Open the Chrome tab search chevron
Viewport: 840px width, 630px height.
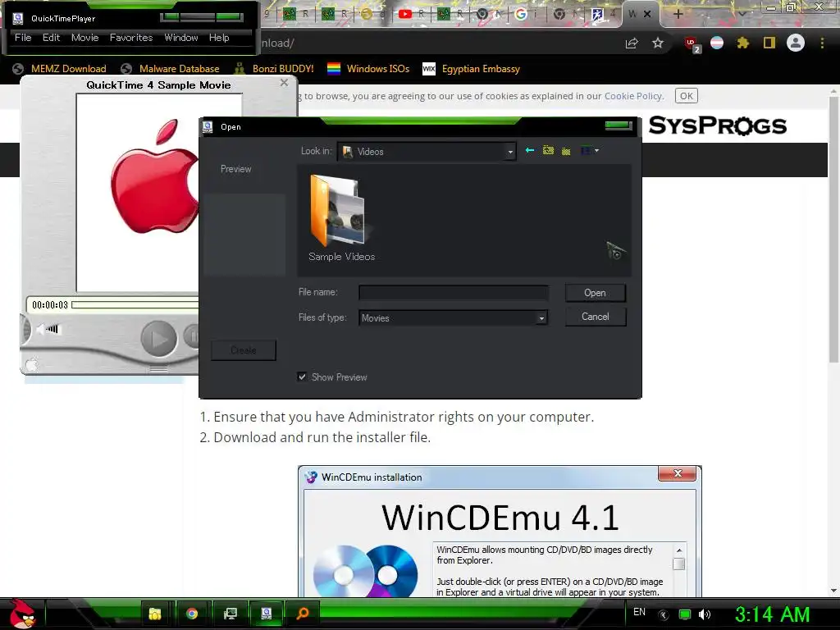(742, 14)
